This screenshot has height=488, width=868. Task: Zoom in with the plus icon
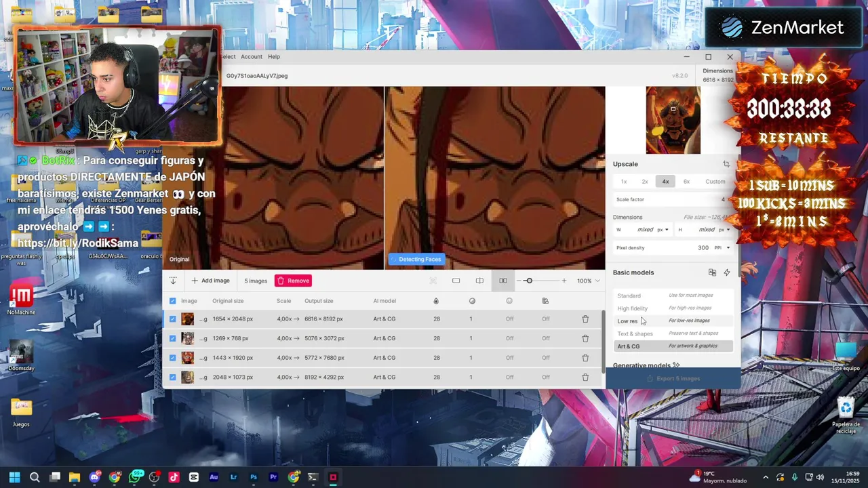point(564,281)
